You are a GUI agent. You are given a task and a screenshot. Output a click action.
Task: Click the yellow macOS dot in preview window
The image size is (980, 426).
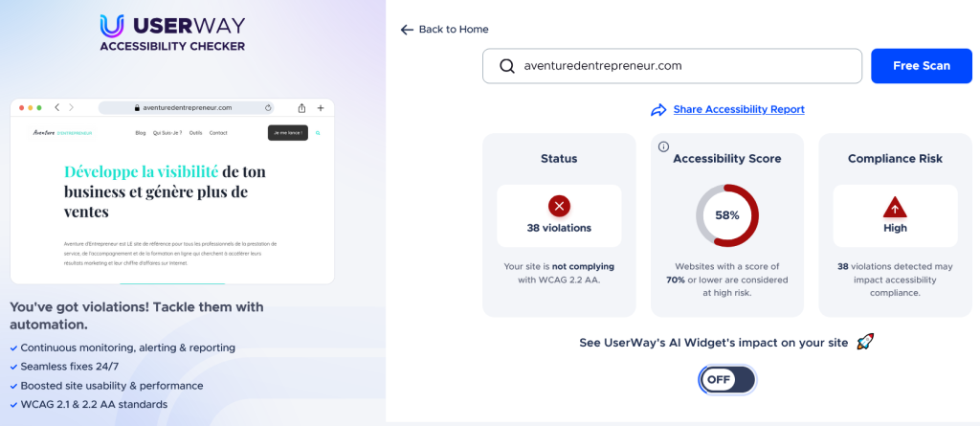pyautogui.click(x=31, y=107)
